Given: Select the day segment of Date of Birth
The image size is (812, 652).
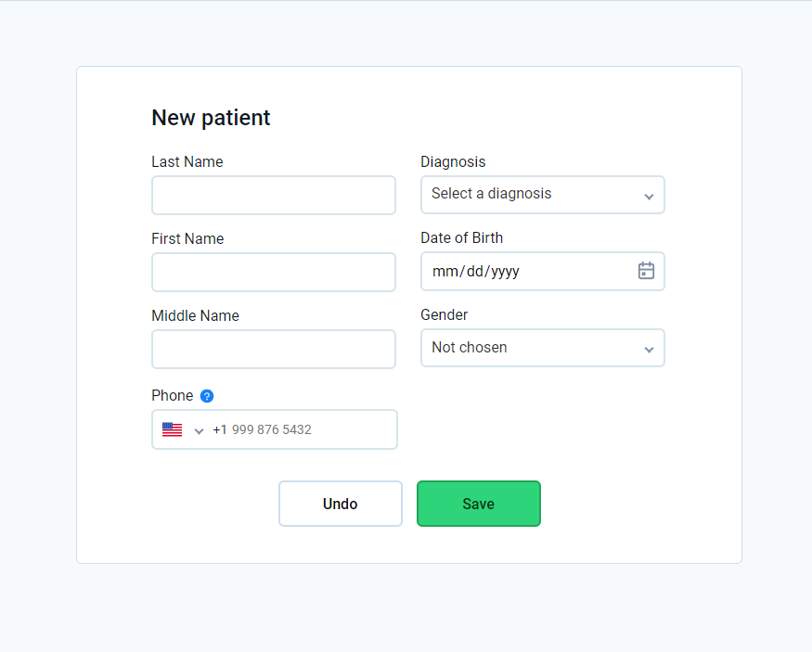Looking at the screenshot, I should (x=475, y=272).
